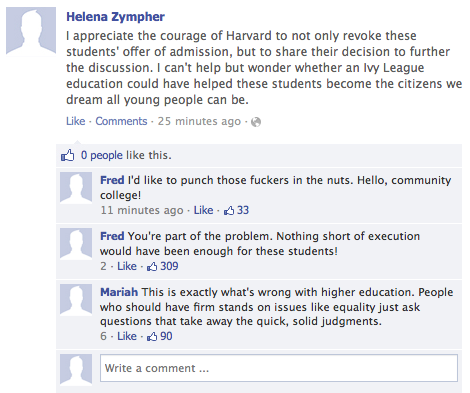Click thumbs-up icon next to 309
Image resolution: width=470 pixels, height=393 pixels.
click(x=152, y=266)
